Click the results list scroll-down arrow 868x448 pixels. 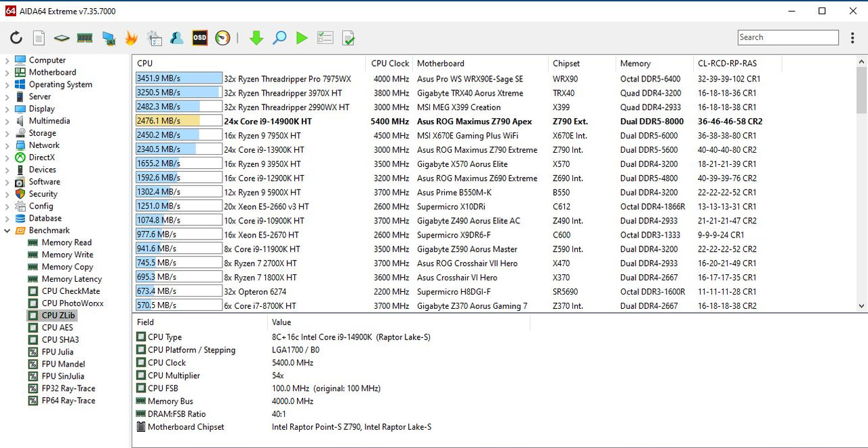[x=862, y=306]
